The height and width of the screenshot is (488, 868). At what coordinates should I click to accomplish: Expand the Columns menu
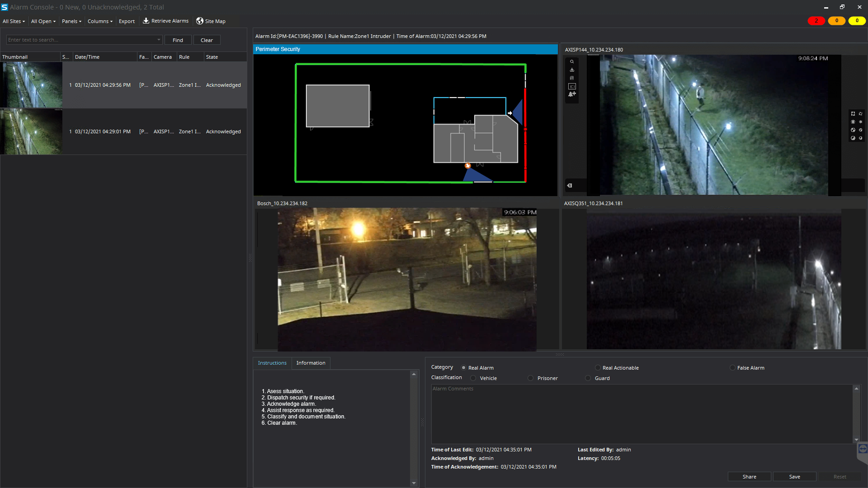click(99, 21)
